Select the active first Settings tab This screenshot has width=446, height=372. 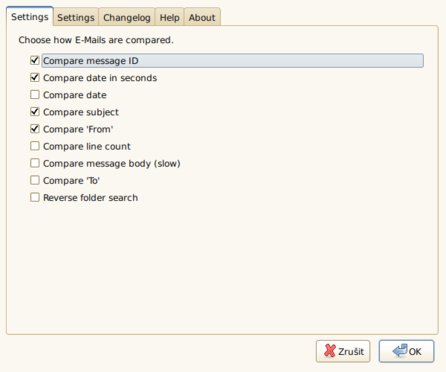tap(30, 17)
